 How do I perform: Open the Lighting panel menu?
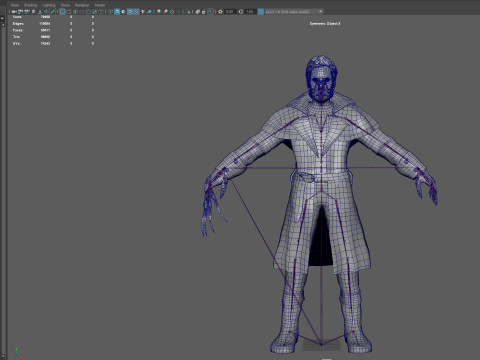coord(49,5)
